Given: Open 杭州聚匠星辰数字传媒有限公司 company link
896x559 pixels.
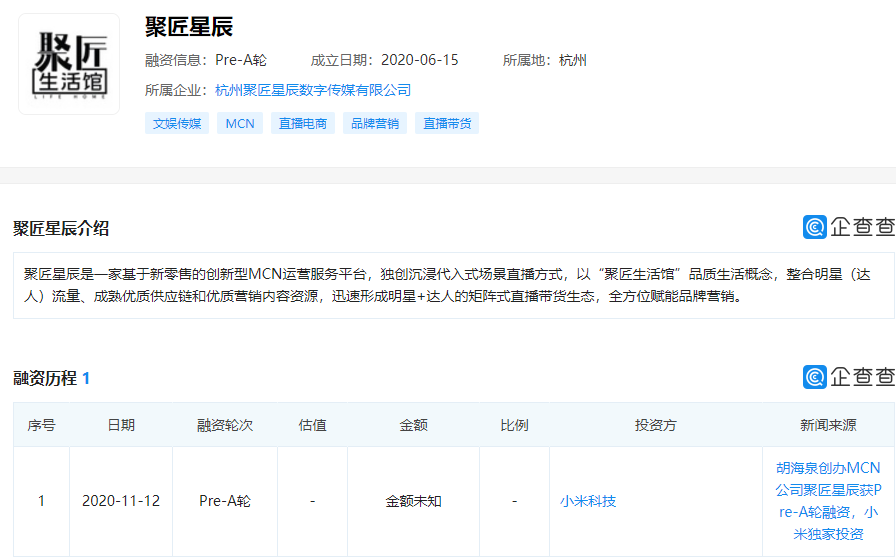Looking at the screenshot, I should click(x=313, y=90).
